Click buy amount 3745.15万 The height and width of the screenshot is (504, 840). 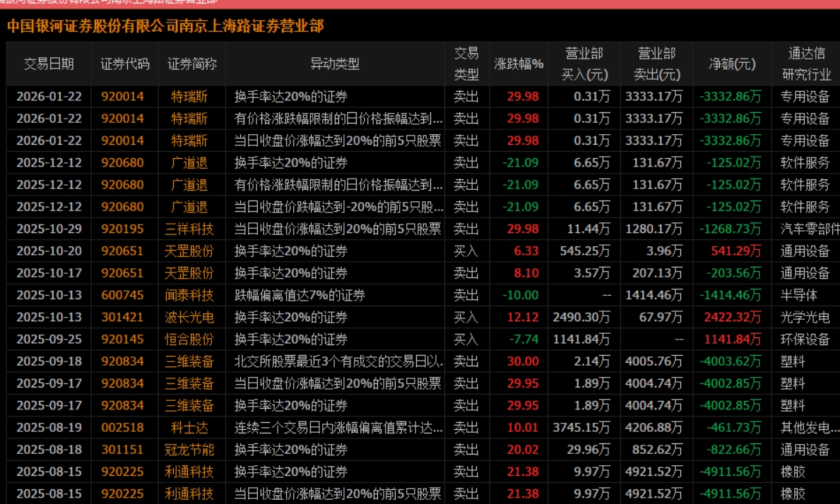click(582, 428)
